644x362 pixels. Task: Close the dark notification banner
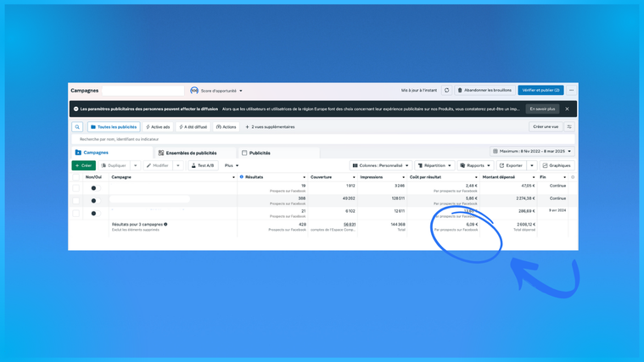tap(567, 109)
